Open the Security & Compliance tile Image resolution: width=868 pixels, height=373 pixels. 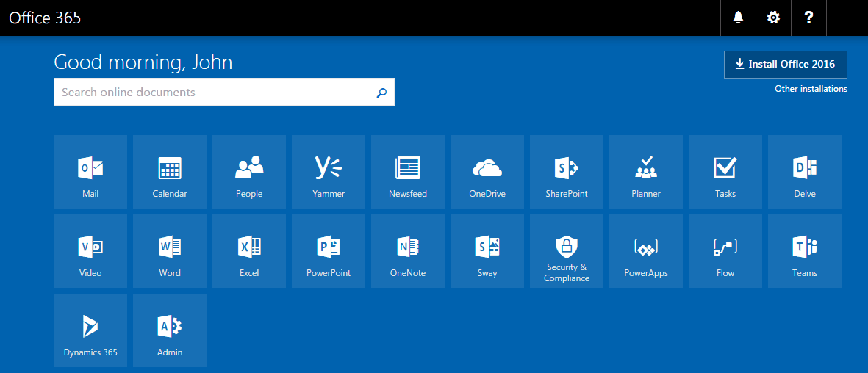pos(567,251)
